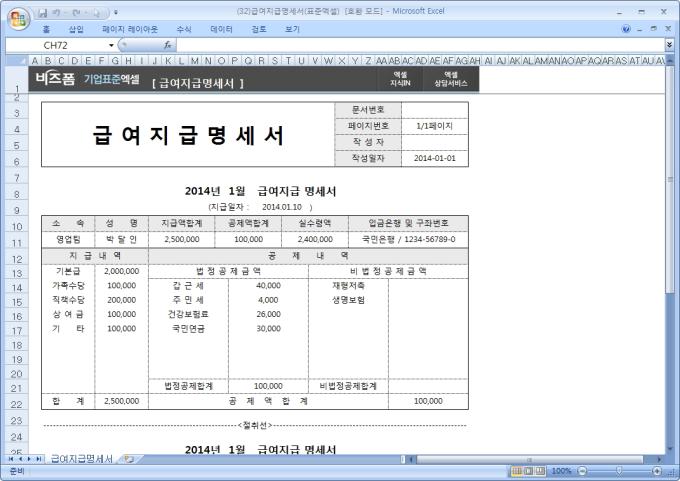Click the Select All corner button
680x481 pixels.
[x=16, y=61]
